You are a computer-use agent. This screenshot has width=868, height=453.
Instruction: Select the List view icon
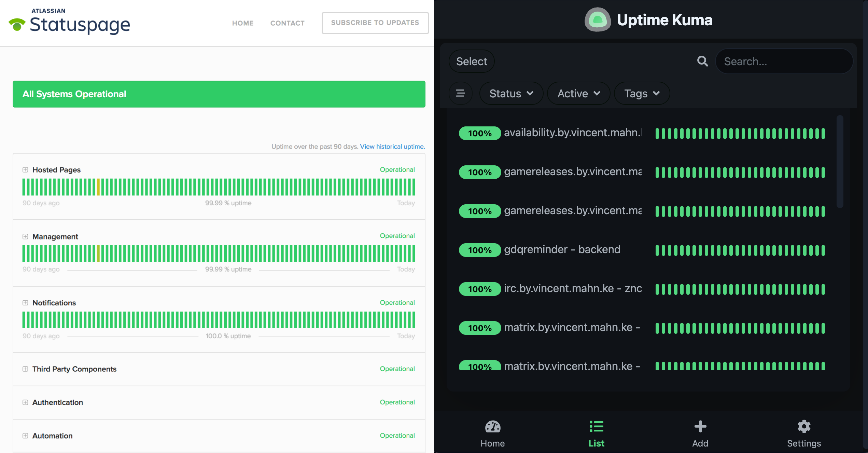coord(596,427)
